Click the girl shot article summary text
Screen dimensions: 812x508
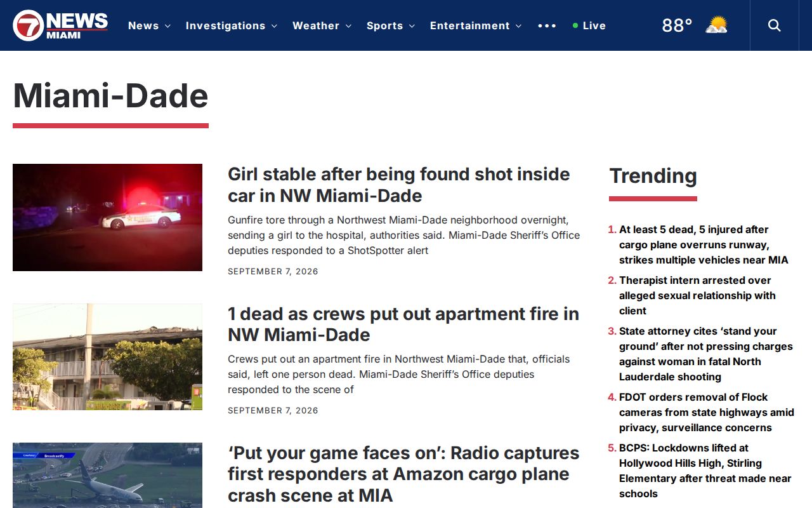click(404, 235)
